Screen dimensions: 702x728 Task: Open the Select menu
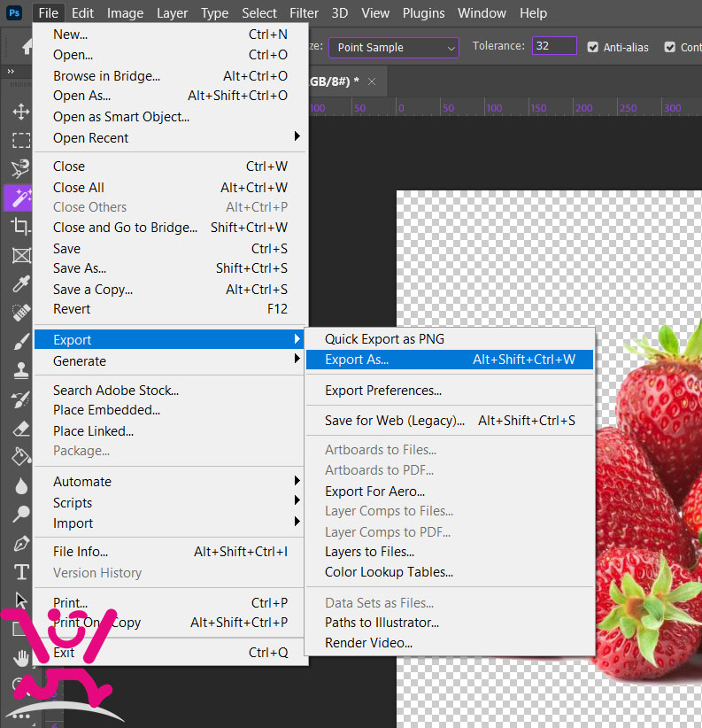[258, 13]
